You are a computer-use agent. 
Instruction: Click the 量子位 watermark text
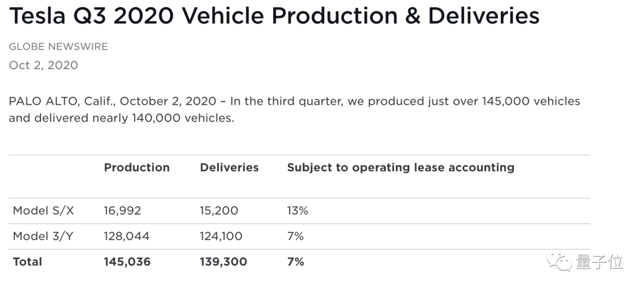point(599,261)
